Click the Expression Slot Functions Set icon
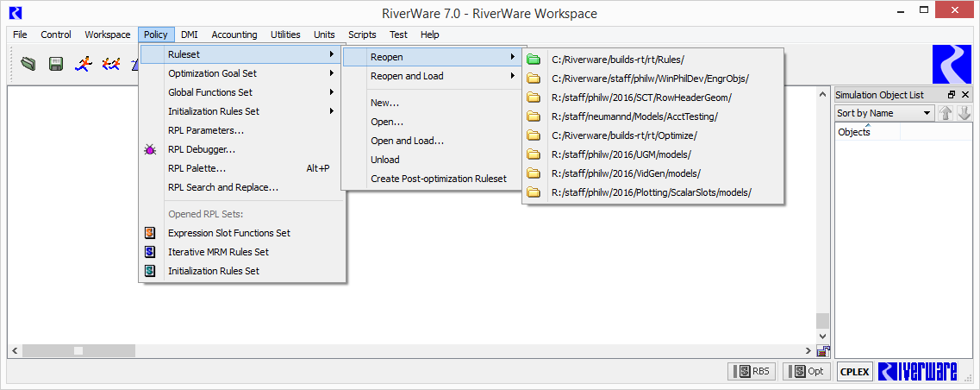Viewport: 980px width, 390px height. click(150, 233)
